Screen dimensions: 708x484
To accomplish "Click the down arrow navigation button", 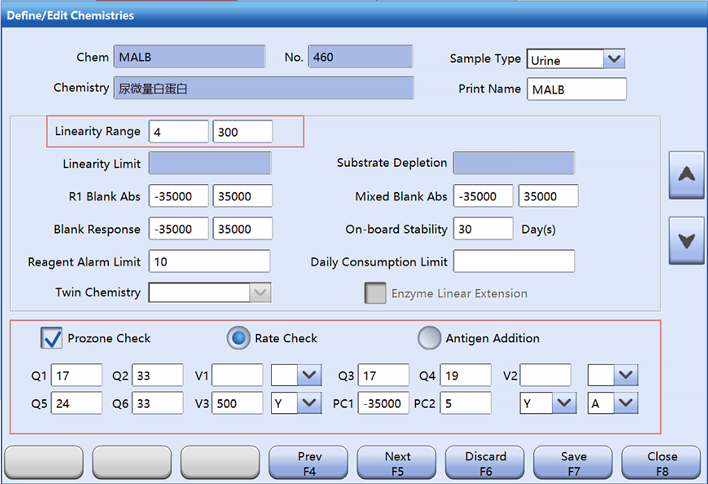I will [686, 240].
